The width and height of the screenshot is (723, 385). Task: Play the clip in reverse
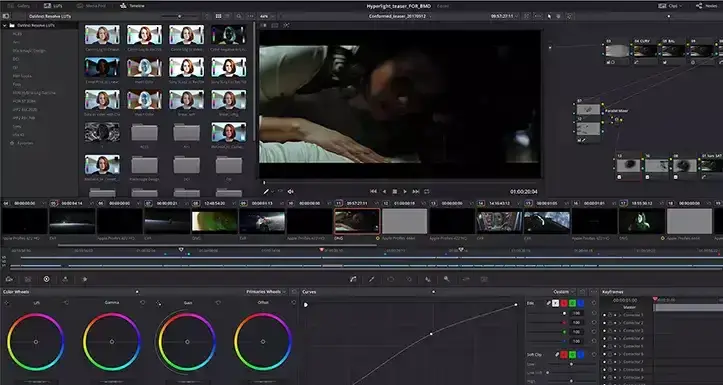pyautogui.click(x=384, y=191)
